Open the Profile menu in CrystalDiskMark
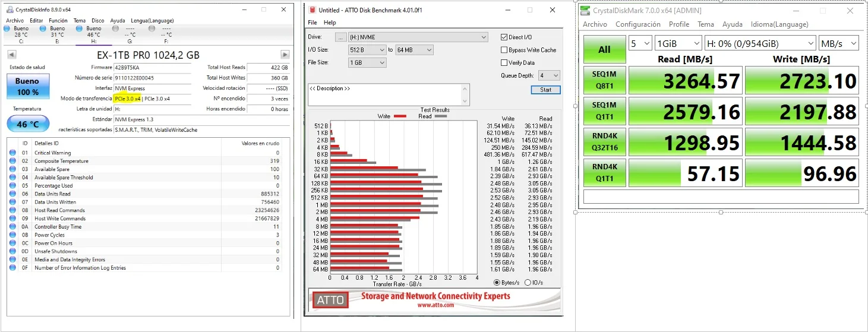 (x=679, y=24)
